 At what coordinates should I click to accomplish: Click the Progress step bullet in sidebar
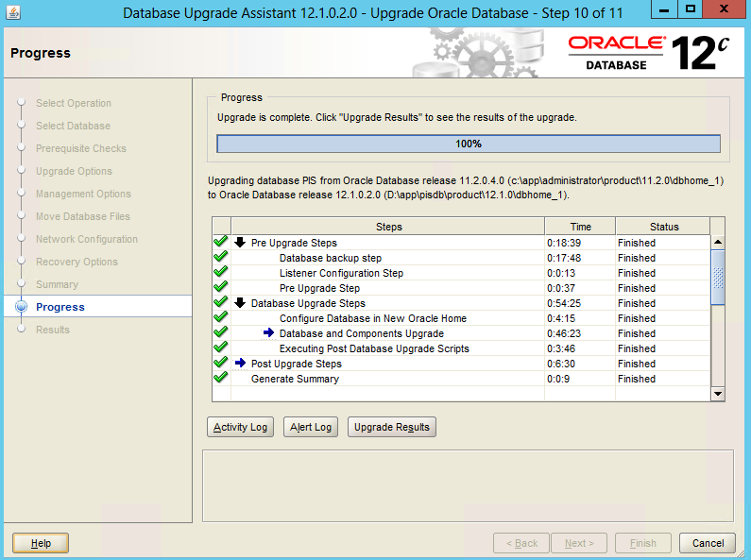tap(21, 307)
